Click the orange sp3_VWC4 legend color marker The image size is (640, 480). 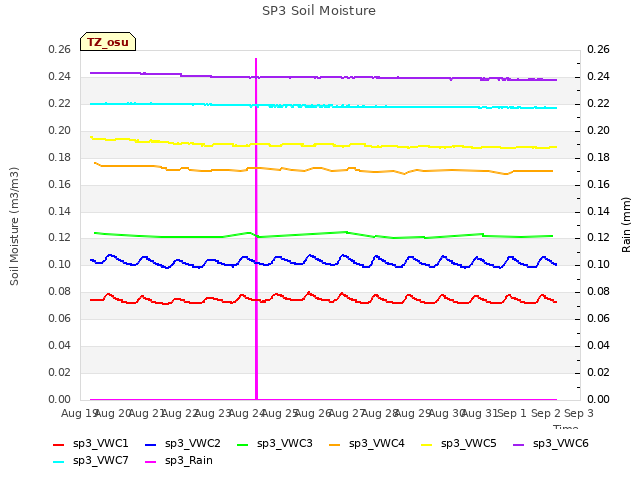(x=335, y=445)
